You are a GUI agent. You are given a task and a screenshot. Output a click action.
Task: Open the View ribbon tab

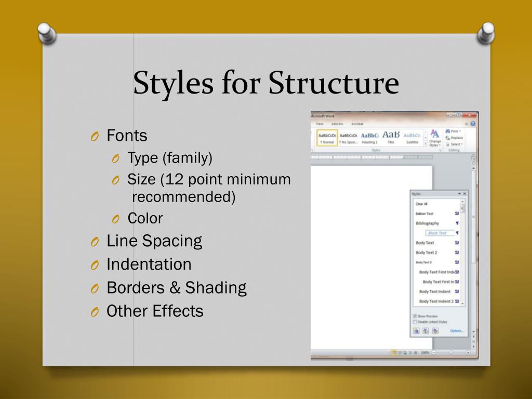[320, 124]
